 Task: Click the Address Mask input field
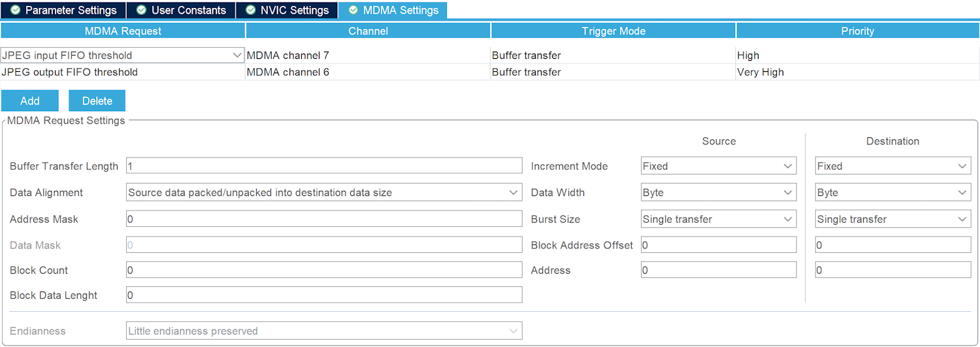click(x=324, y=219)
